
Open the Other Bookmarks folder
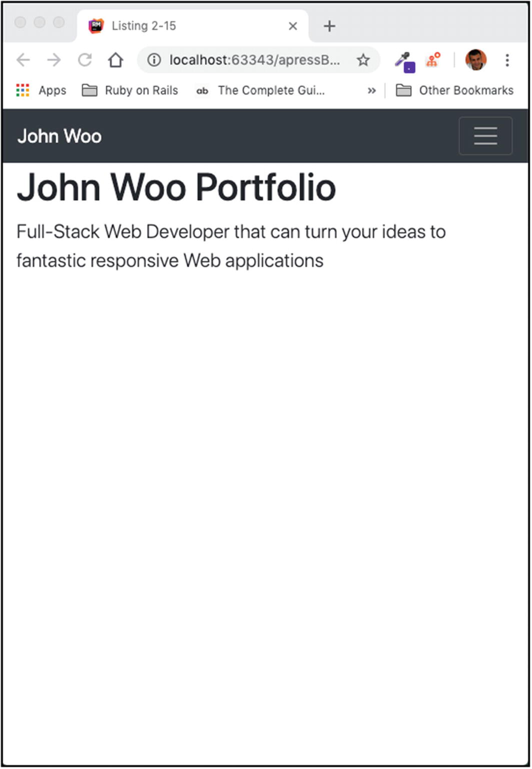click(x=454, y=91)
